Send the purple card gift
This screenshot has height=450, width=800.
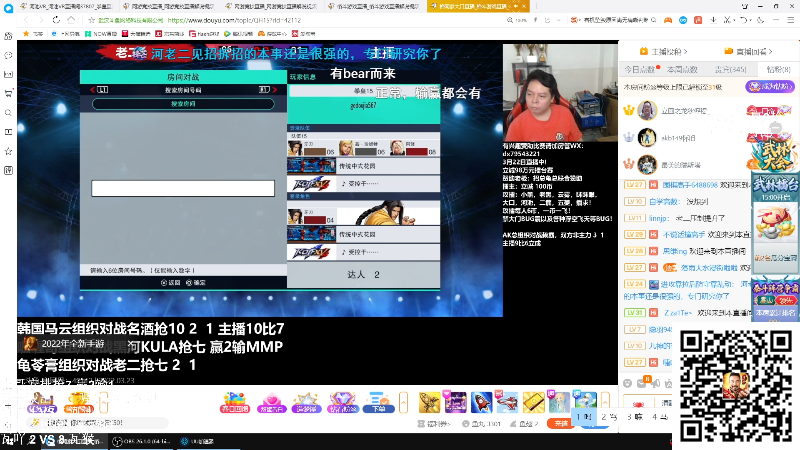click(x=455, y=403)
